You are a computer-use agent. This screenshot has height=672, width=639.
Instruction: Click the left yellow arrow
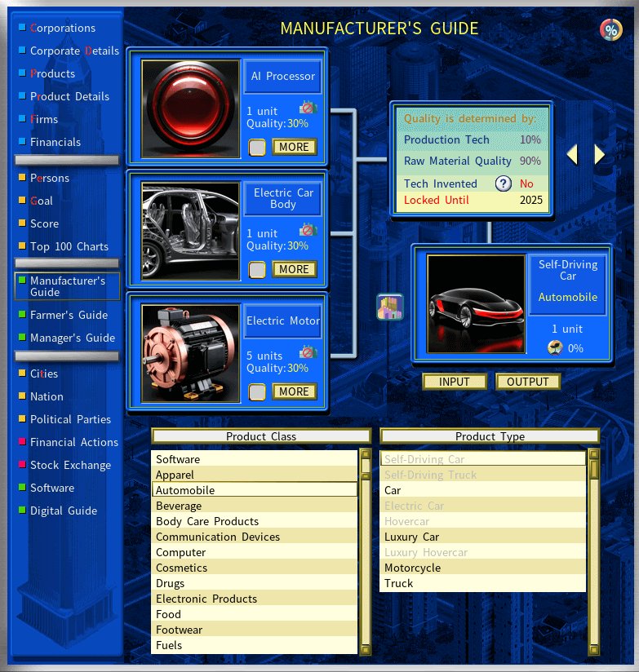(573, 154)
